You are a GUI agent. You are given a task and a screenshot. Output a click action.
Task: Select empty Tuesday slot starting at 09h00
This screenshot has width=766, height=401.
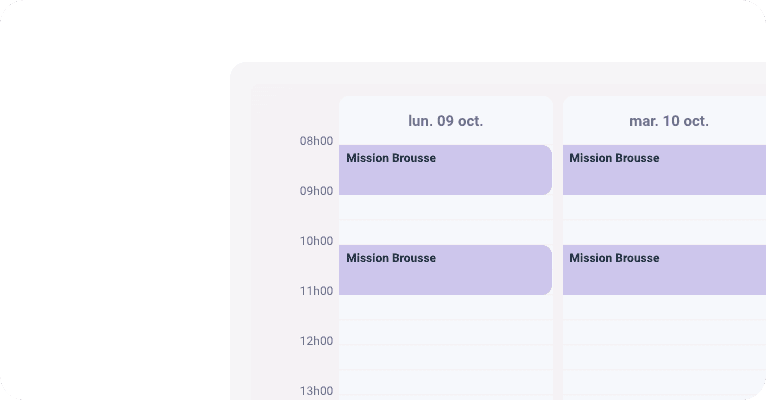(664, 208)
